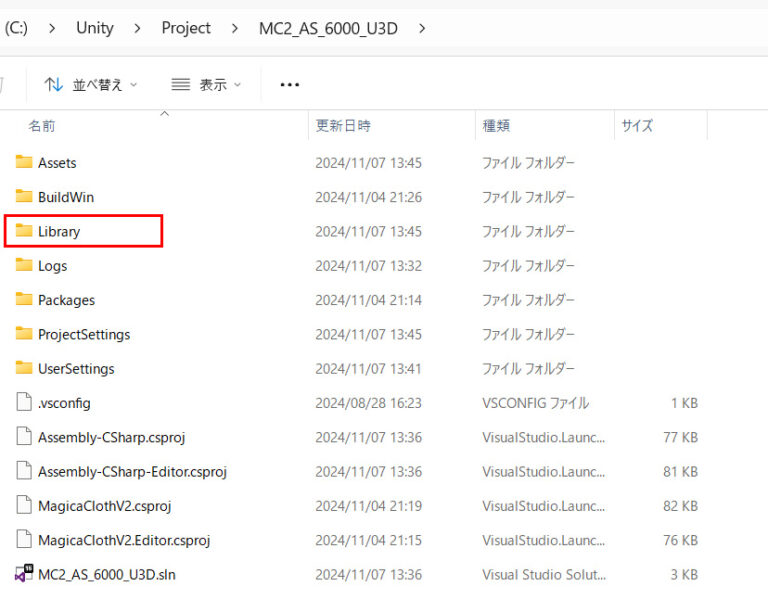Select the MagicaClothV2.Editor.csproj file name

(124, 540)
